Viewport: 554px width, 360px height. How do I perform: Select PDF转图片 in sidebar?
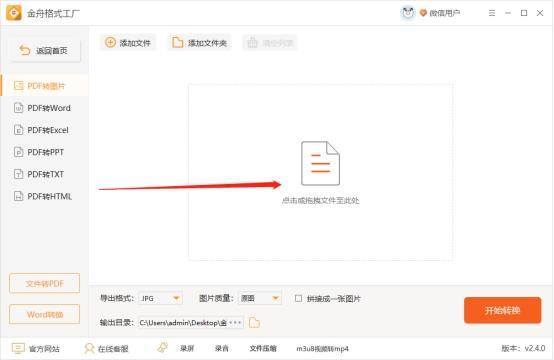[x=45, y=86]
